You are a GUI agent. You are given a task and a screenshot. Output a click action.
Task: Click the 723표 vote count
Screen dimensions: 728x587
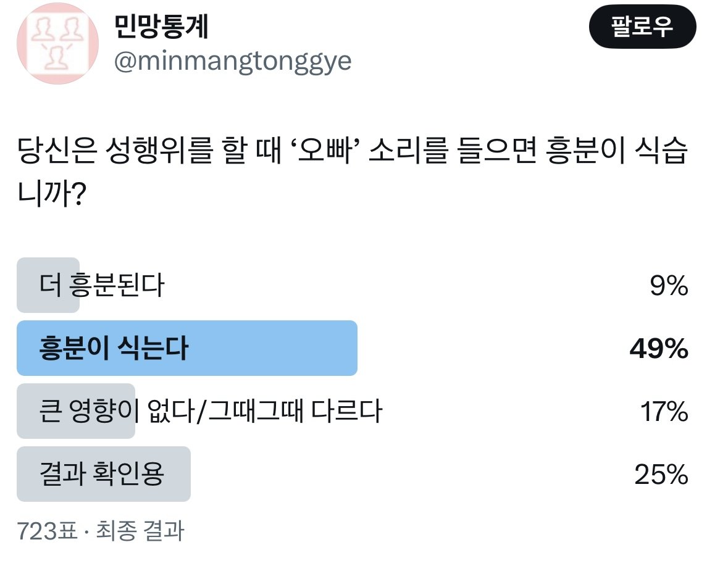point(48,531)
